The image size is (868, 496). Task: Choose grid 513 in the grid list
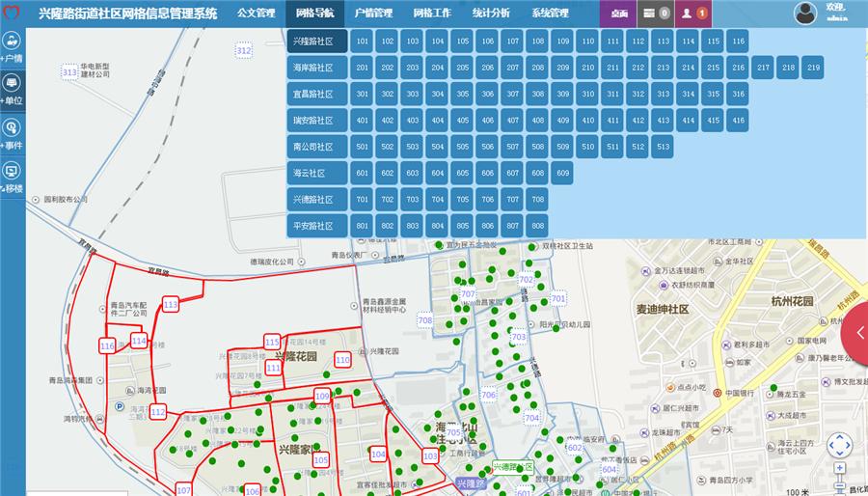pos(662,147)
